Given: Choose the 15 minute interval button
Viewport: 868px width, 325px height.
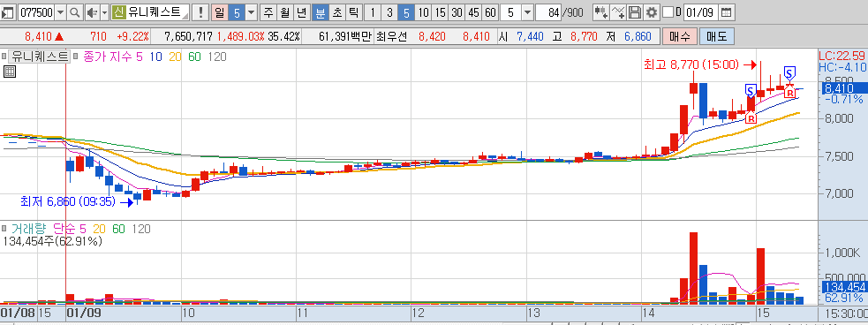Looking at the screenshot, I should (440, 12).
